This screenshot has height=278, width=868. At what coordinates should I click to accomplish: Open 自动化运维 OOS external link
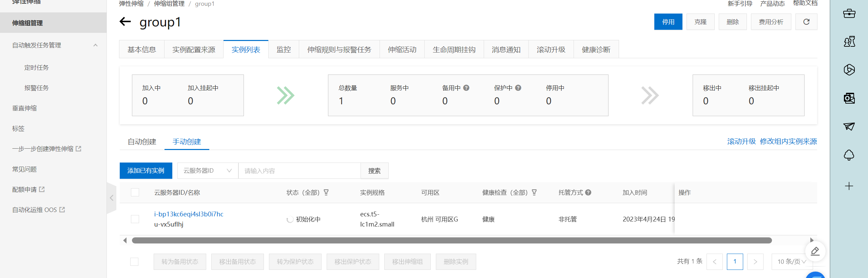[x=38, y=210]
